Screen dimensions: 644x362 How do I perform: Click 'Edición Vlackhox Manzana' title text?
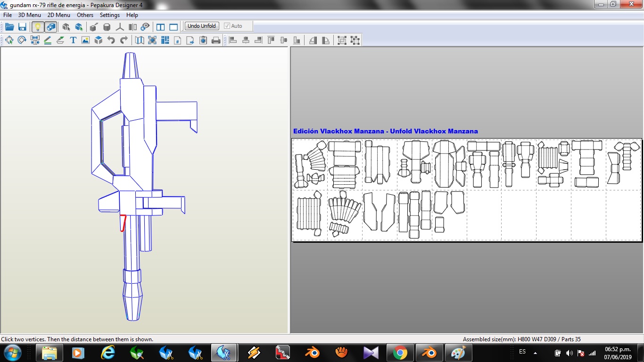point(339,131)
